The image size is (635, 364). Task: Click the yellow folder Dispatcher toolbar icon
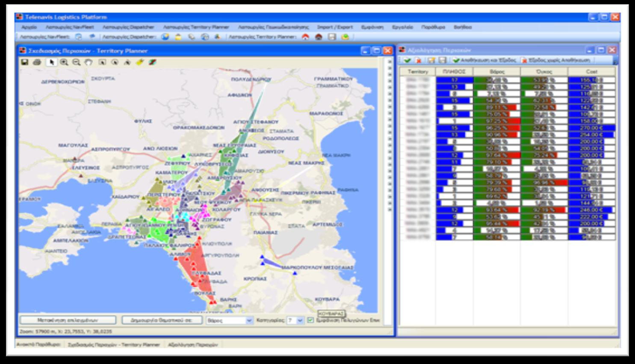(178, 37)
